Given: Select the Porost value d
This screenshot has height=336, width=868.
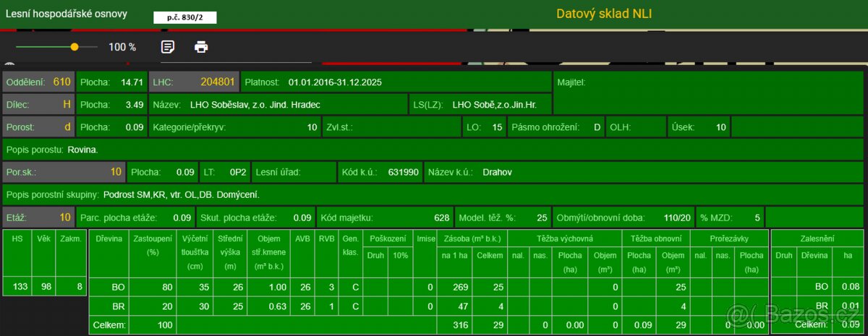Looking at the screenshot, I should pos(68,127).
